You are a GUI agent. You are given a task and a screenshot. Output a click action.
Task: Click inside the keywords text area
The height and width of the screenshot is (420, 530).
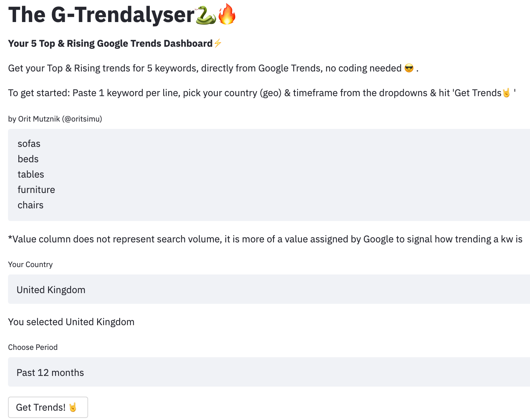(x=269, y=175)
